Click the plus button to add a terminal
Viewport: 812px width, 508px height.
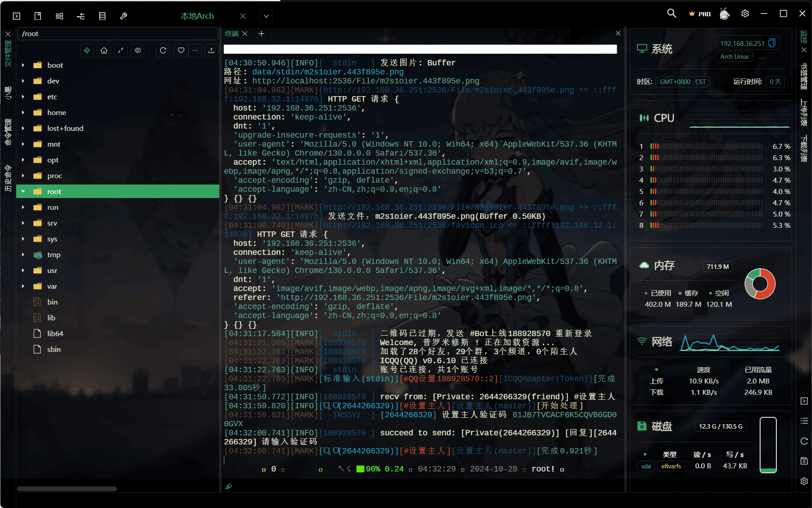click(x=261, y=34)
